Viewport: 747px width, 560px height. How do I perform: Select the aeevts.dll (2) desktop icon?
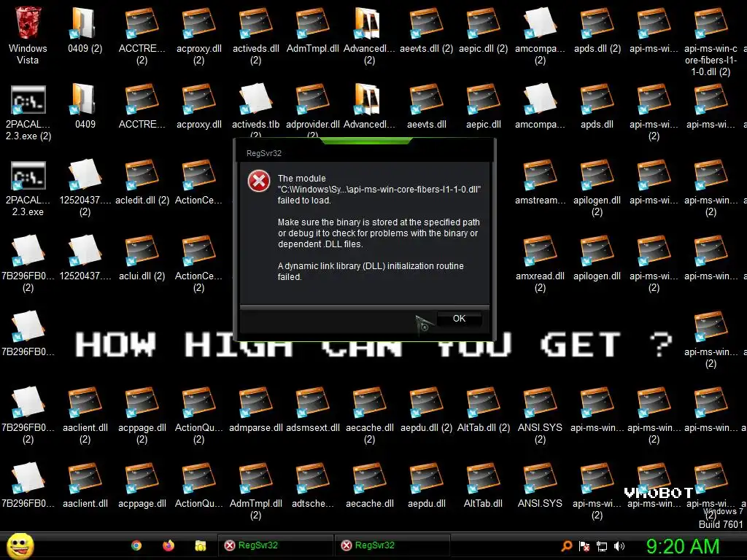(426, 30)
